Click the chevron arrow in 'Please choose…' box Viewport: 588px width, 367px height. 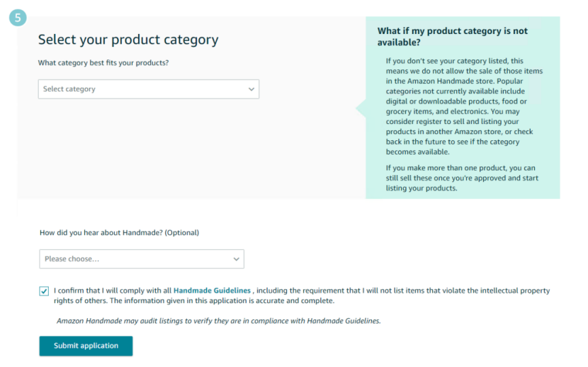[236, 259]
